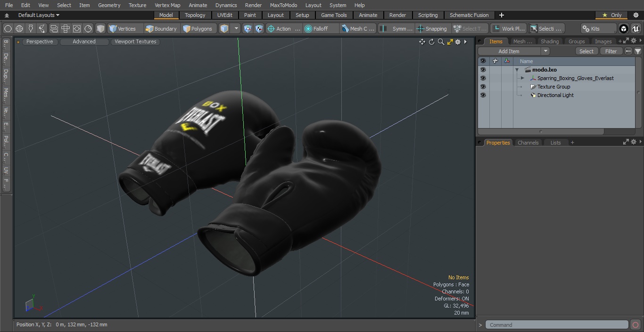Open the layout settings gear icon
The width and height of the screenshot is (644, 332).
(636, 15)
